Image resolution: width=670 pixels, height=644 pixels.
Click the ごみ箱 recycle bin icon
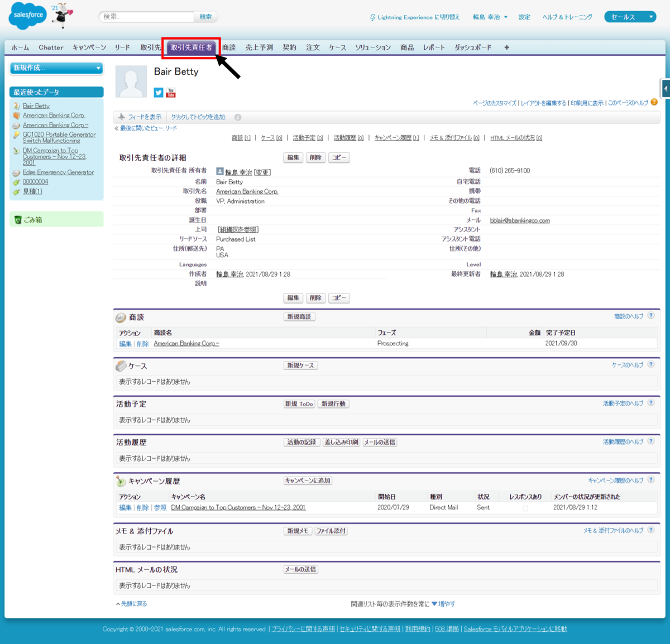click(x=18, y=220)
